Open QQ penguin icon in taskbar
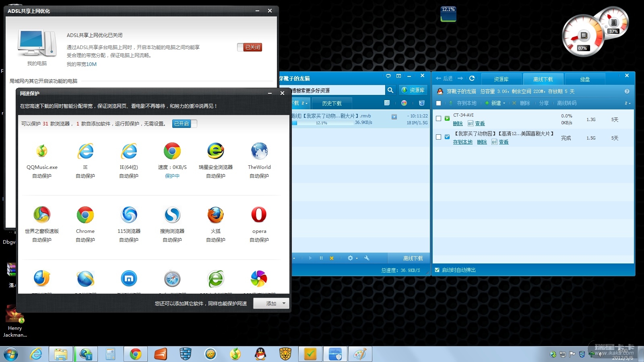This screenshot has width=644, height=362. pyautogui.click(x=260, y=354)
